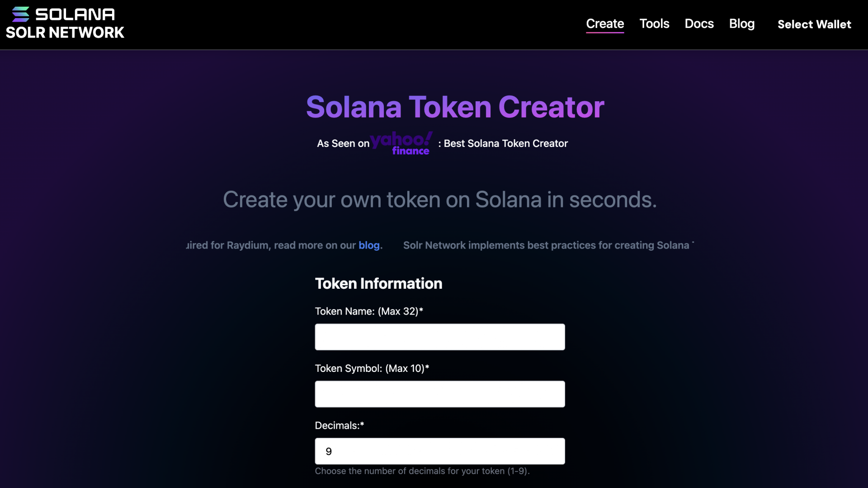
Task: Open the Tools menu item
Action: point(654,24)
